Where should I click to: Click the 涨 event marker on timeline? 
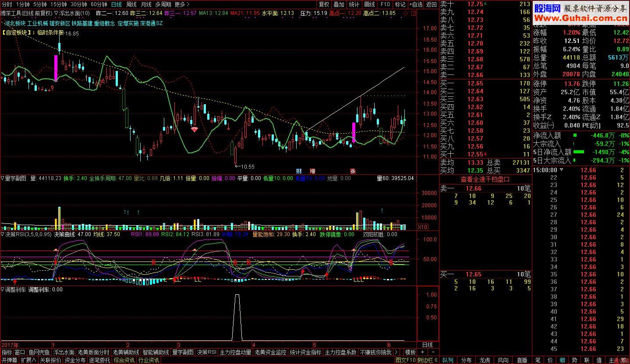tap(353, 171)
